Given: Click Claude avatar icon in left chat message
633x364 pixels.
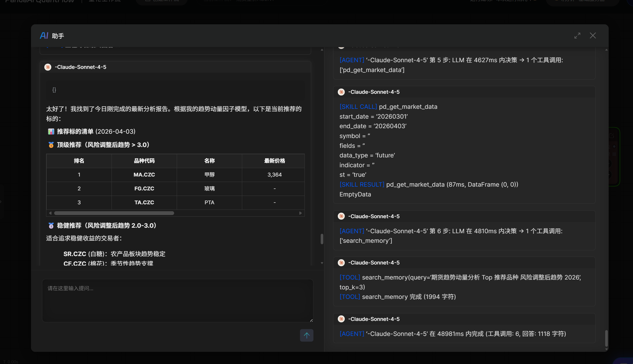Looking at the screenshot, I should pos(48,67).
